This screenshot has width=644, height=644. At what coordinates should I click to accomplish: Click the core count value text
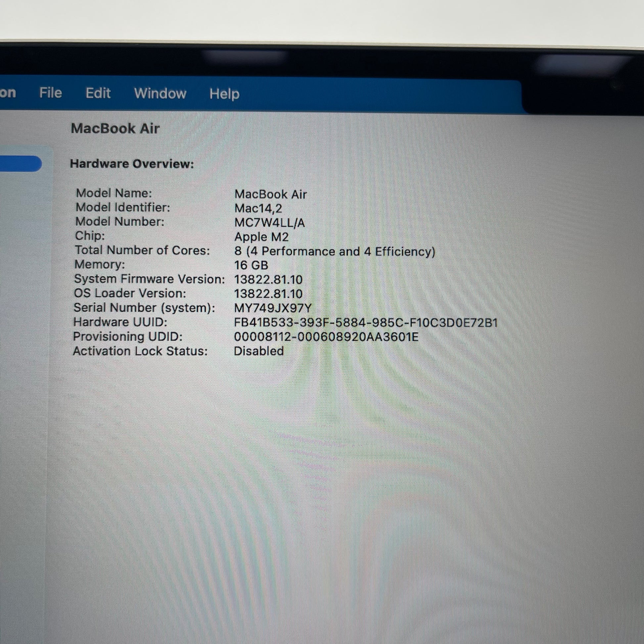[x=334, y=251]
